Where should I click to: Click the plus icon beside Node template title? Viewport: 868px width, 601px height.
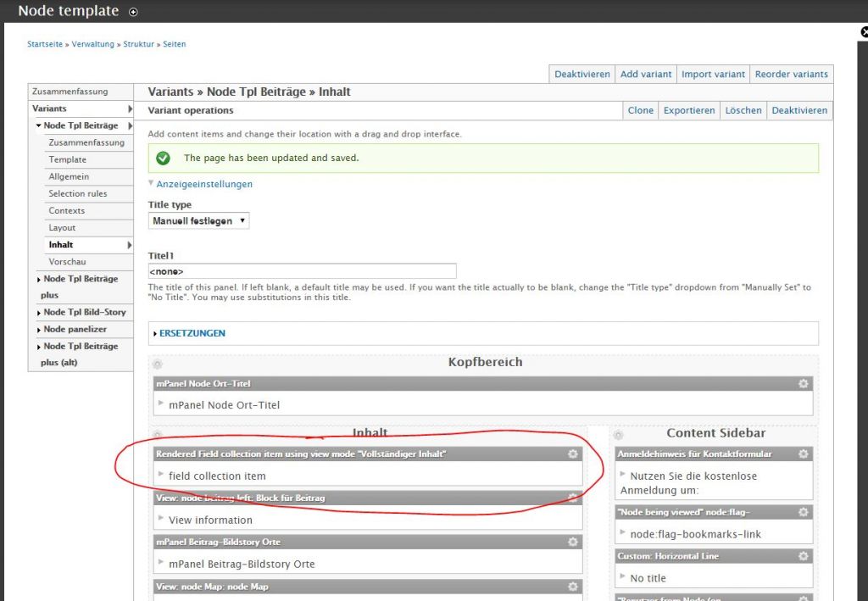[133, 12]
